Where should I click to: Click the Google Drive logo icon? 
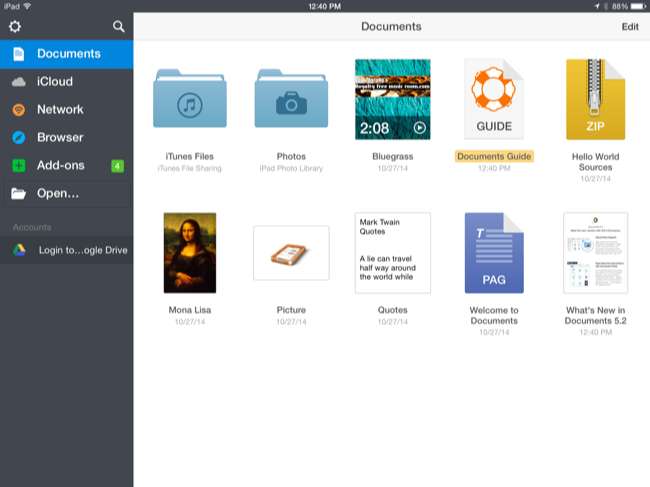pyautogui.click(x=19, y=249)
